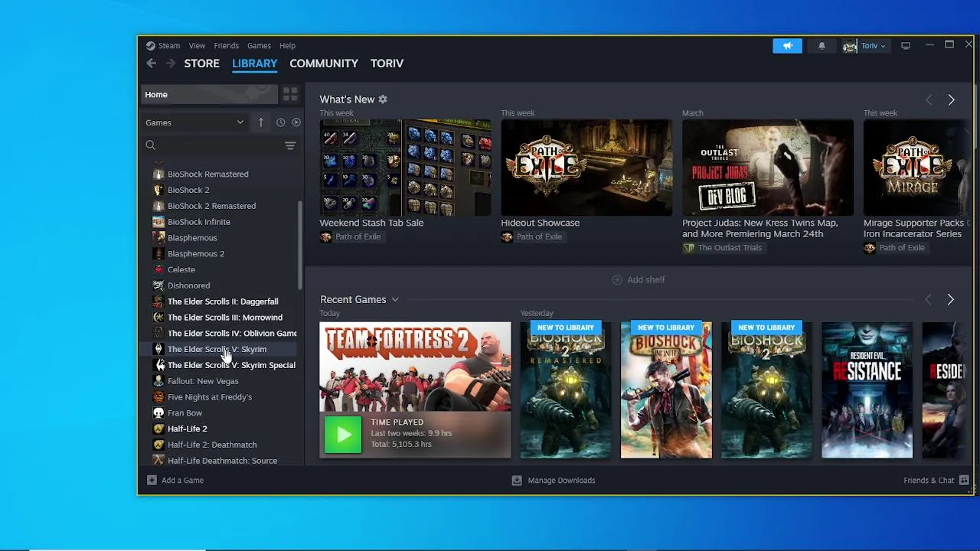The height and width of the screenshot is (551, 980).
Task: Click the Five Nights at Freddy's icon
Action: click(158, 397)
